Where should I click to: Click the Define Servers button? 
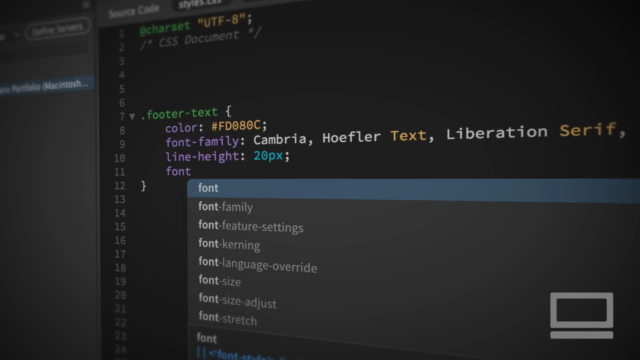[x=58, y=29]
